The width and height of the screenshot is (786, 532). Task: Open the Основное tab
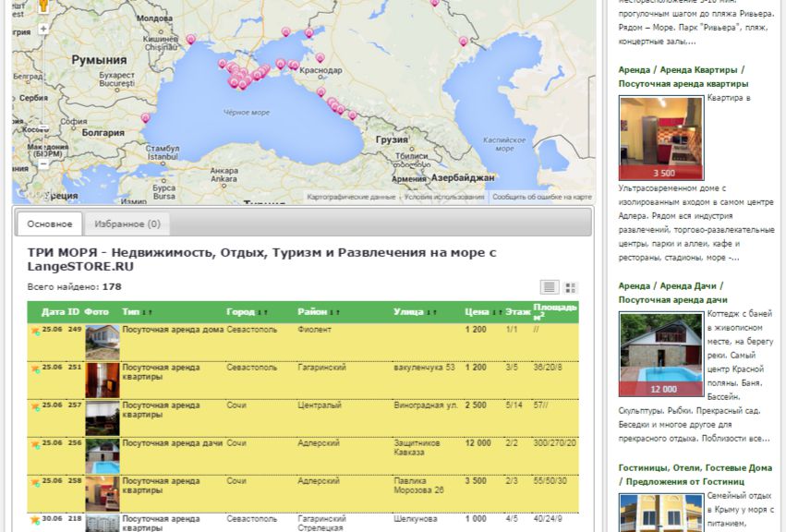tap(50, 224)
